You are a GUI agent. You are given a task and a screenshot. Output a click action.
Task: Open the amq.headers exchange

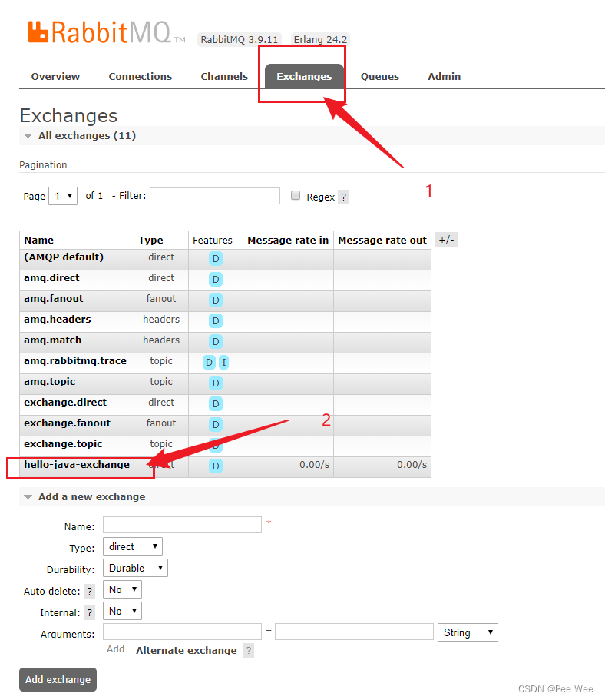57,320
